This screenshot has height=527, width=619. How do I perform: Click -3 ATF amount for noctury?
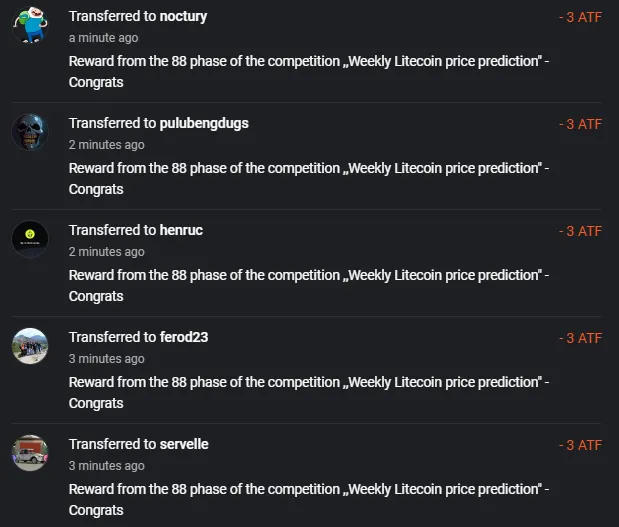coord(580,17)
